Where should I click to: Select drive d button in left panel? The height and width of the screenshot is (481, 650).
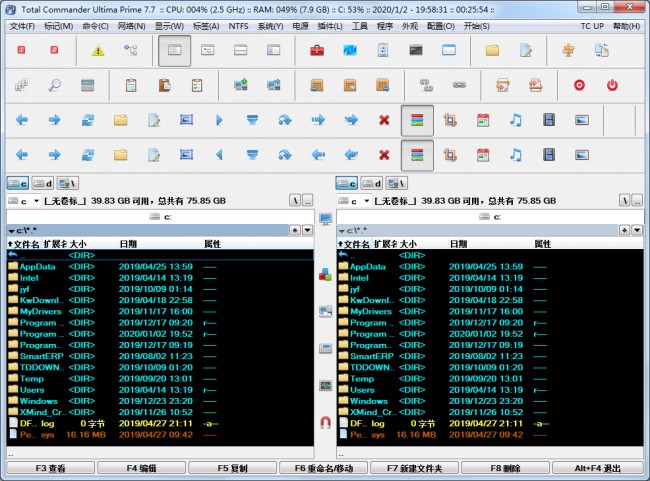coord(43,183)
